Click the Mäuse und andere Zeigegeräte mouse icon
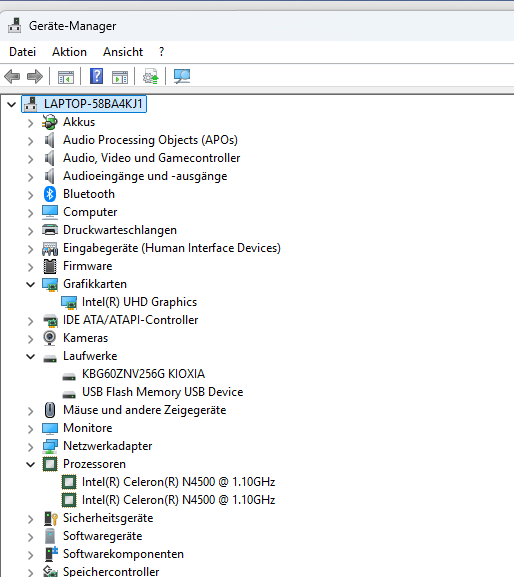514x577 pixels. click(50, 410)
